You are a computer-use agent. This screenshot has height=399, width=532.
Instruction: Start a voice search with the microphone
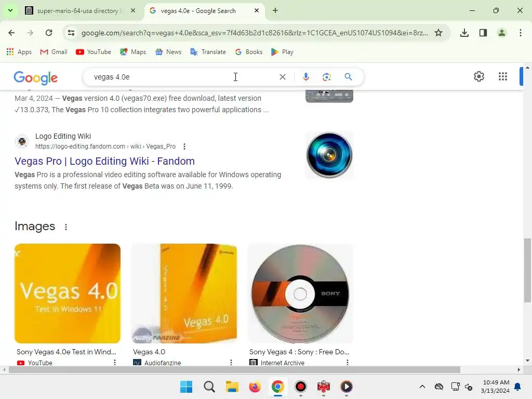point(305,77)
